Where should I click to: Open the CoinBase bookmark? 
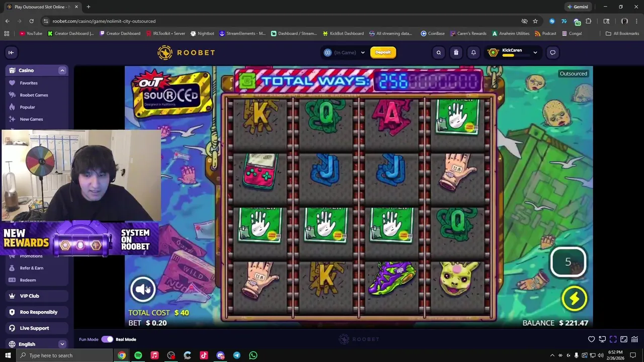tap(433, 34)
